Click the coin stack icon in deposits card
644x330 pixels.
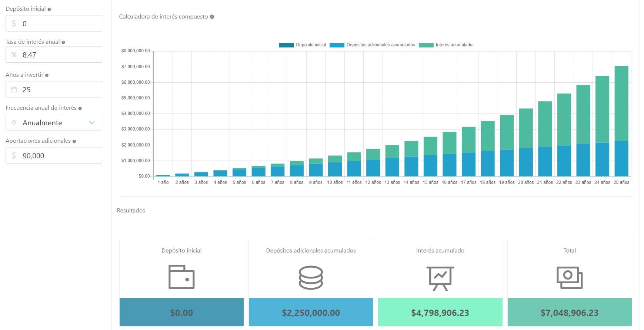311,277
